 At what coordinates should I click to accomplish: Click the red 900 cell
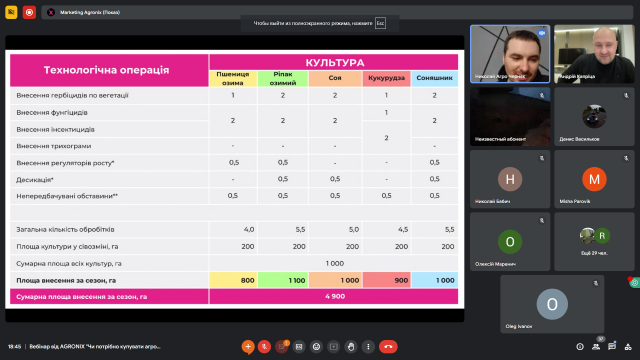point(387,280)
